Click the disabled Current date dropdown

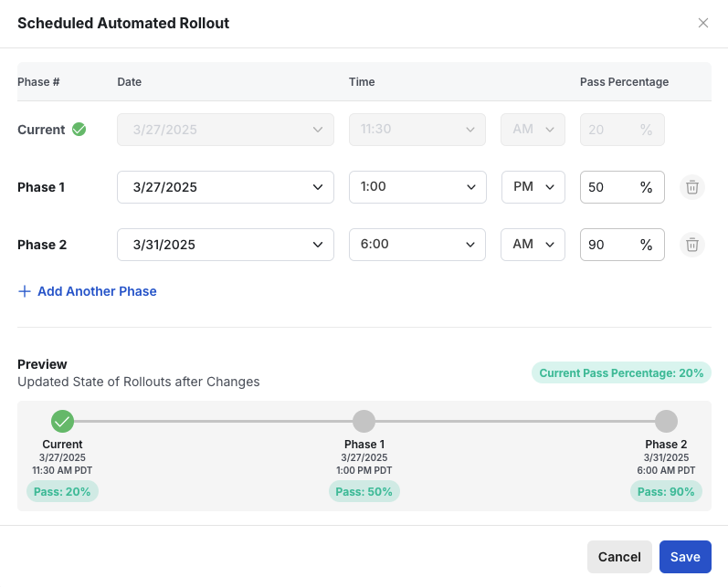pos(226,130)
